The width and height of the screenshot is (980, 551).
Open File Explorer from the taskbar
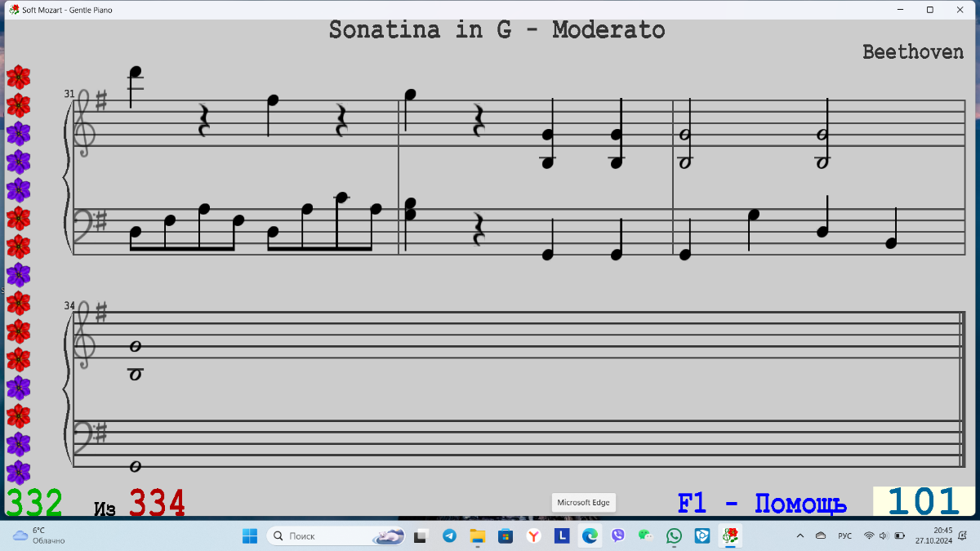tap(478, 535)
